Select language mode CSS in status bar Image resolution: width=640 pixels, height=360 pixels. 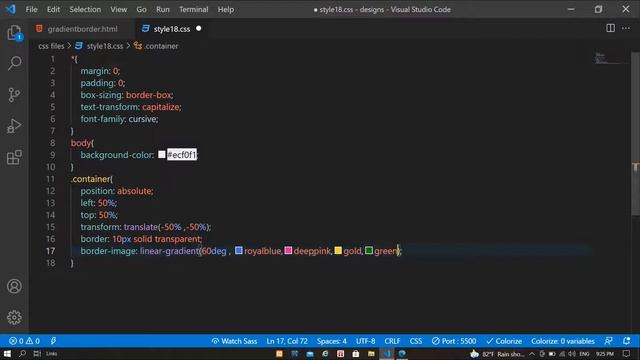(416, 341)
